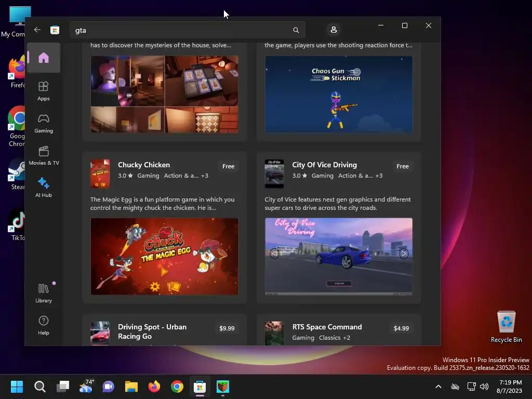Click the network tray icon
The image size is (532, 399).
point(471,387)
